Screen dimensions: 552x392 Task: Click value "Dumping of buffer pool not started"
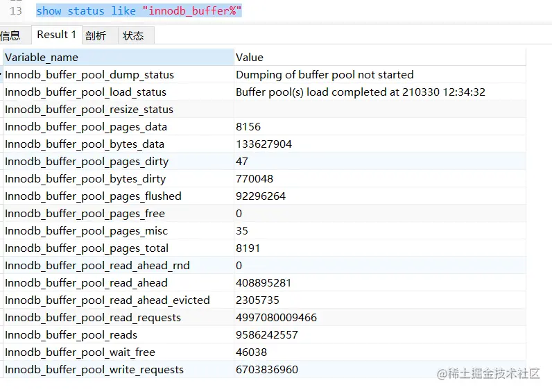325,75
